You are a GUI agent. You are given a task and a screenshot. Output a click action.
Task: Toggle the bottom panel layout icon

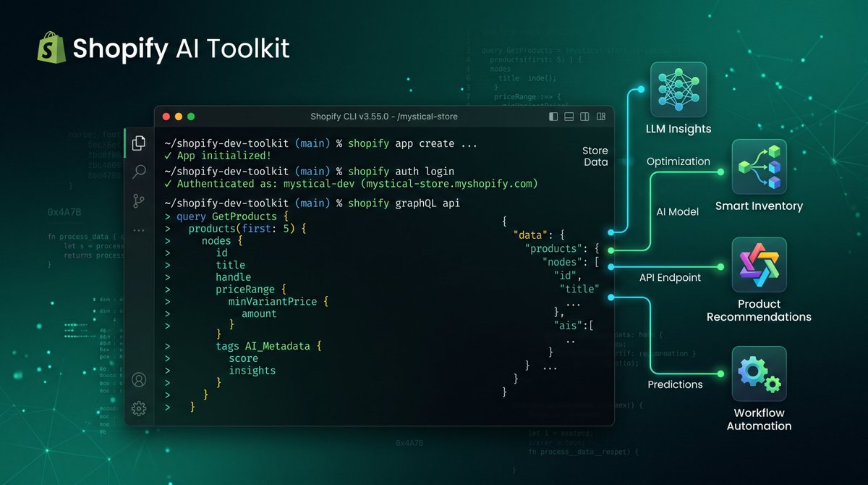569,117
